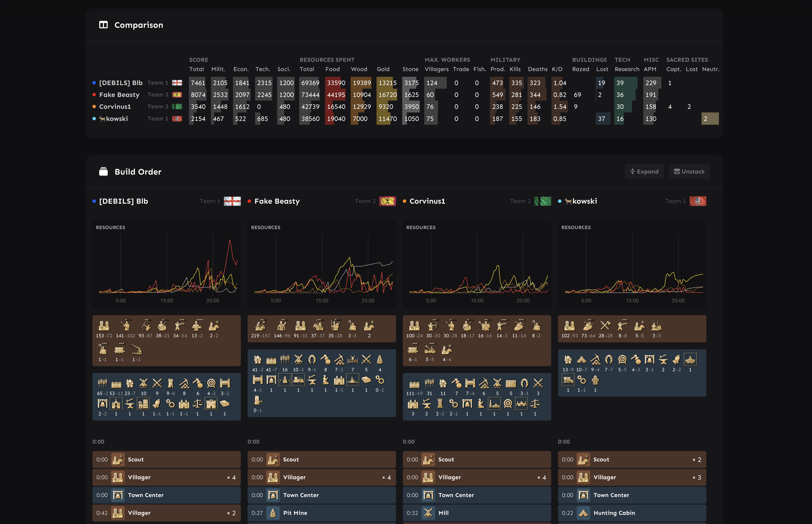Click Hunting Cabin icon in kowski's build order

coord(583,513)
